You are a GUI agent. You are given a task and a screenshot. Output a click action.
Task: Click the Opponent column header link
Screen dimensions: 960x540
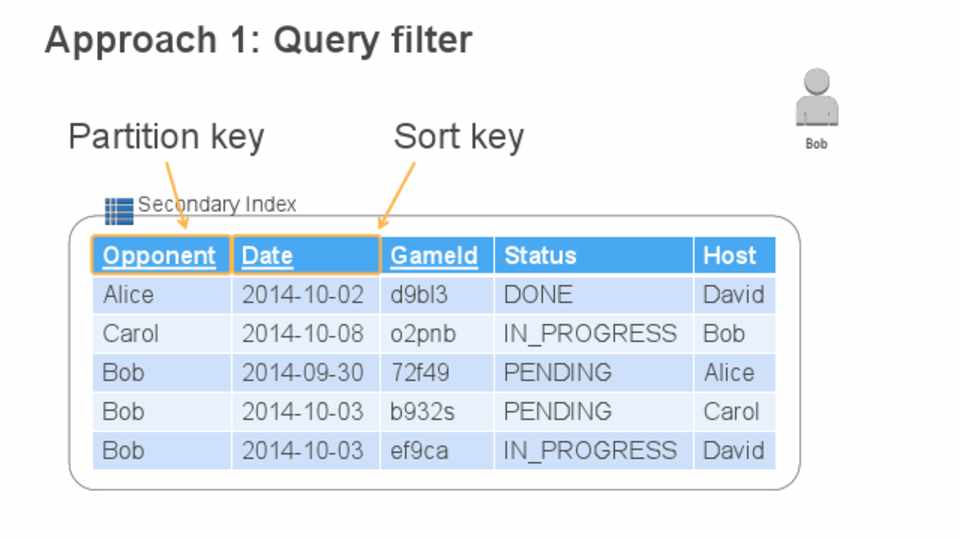(159, 256)
